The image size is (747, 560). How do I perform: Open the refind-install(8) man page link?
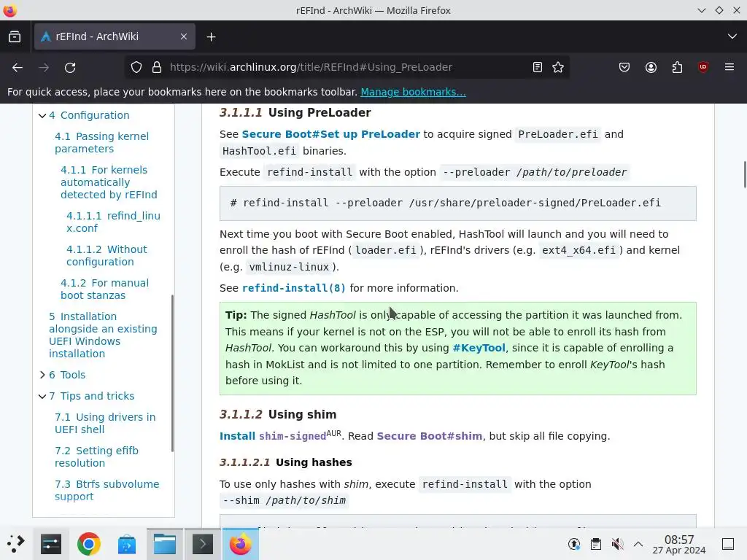pos(294,288)
